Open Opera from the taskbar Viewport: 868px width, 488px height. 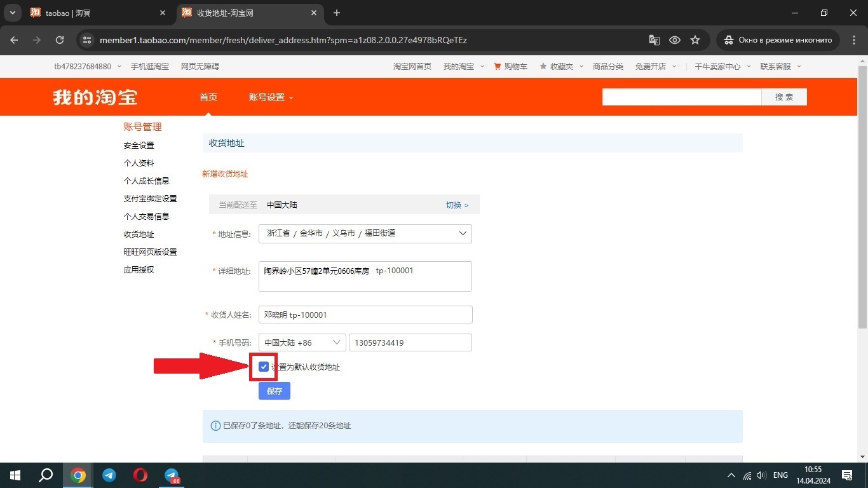(x=140, y=475)
